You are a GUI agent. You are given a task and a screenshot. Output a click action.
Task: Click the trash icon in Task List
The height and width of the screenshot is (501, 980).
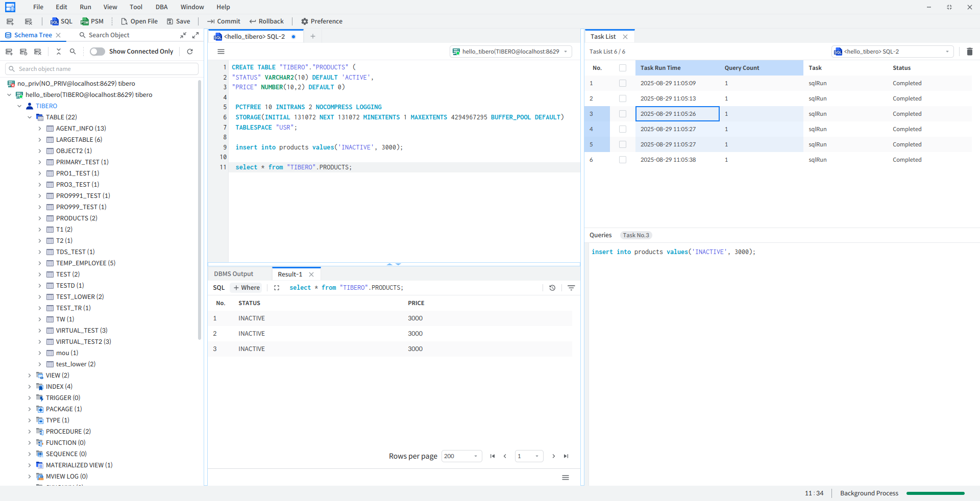click(969, 52)
